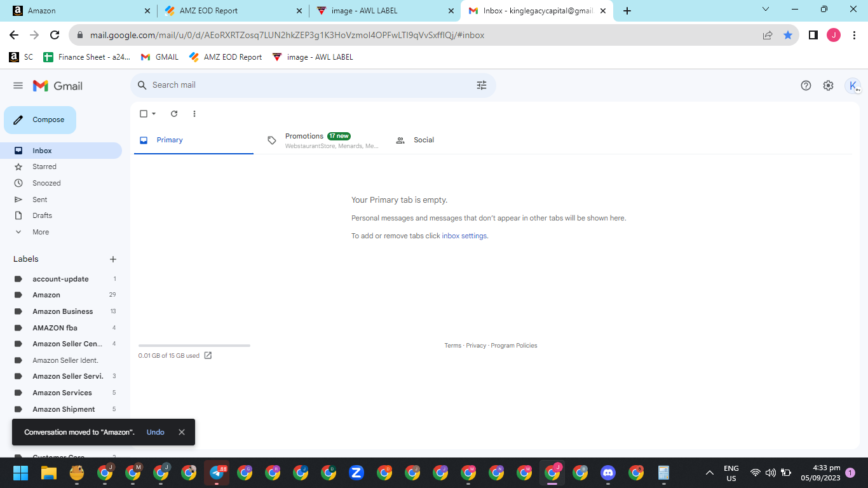
Task: Open the Amazon Services label
Action: click(x=61, y=393)
